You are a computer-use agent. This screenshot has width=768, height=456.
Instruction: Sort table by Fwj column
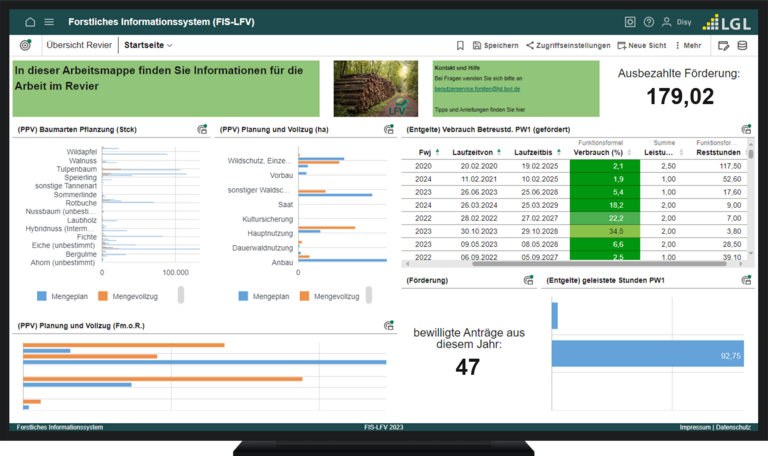click(424, 151)
